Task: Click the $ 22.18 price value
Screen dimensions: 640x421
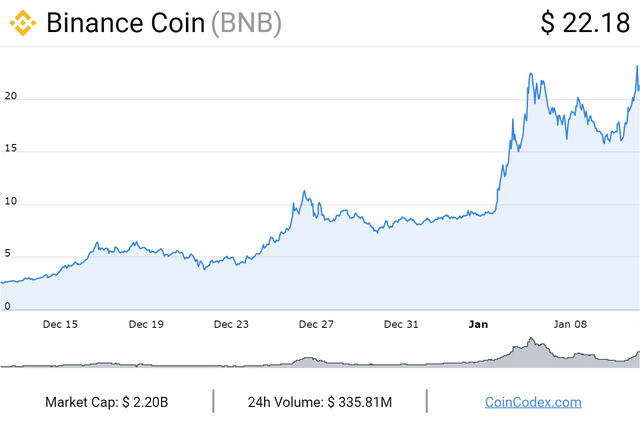Action: (585, 22)
